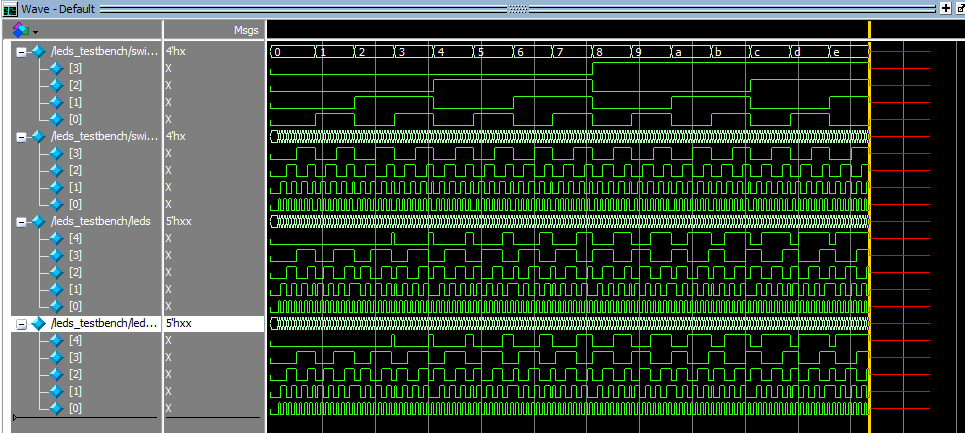Collapse the first /leds_testbench/swi signal group
Screen dimensions: 965x433
[x=22, y=51]
